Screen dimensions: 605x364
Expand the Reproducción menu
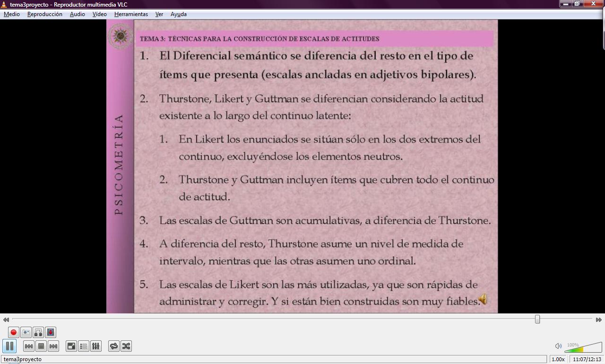pyautogui.click(x=45, y=14)
